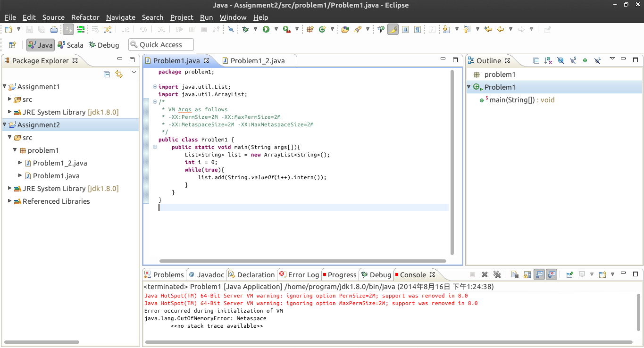Screen dimensions: 644x348
Task: Click the Run Last Tool toolbar icon
Action: coord(286,29)
